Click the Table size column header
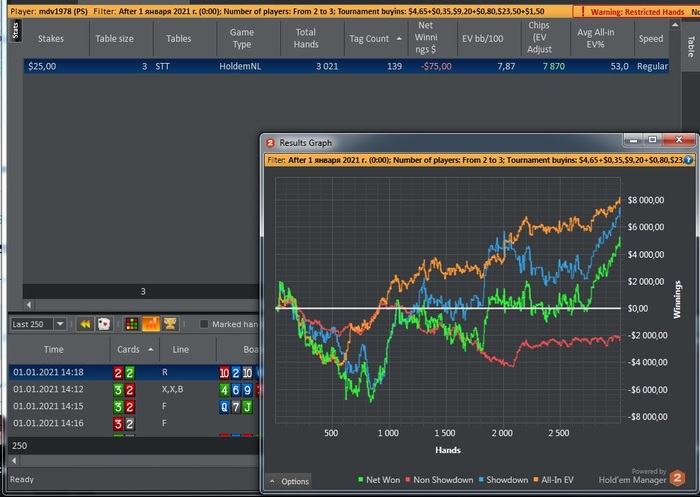Image resolution: width=700 pixels, height=497 pixels. click(114, 39)
